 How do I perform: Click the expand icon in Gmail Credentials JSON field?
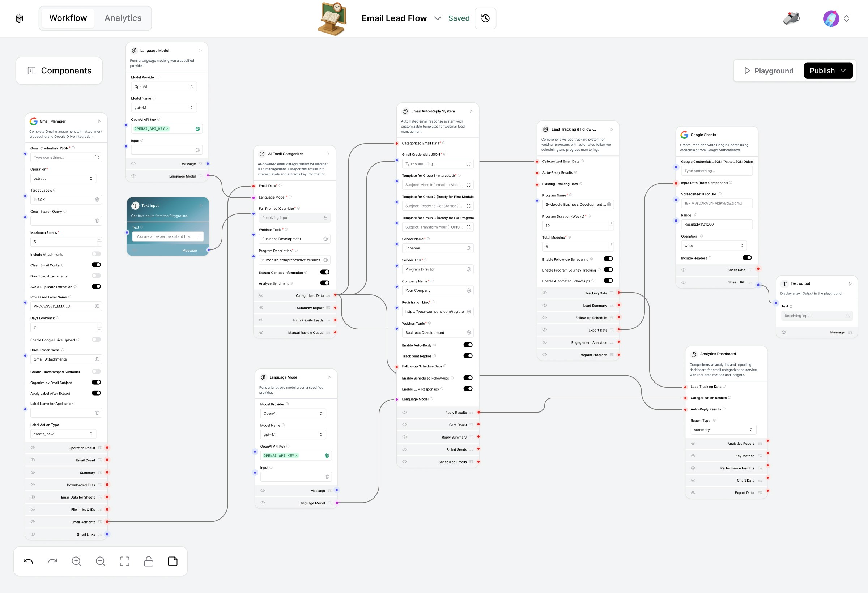[96, 157]
